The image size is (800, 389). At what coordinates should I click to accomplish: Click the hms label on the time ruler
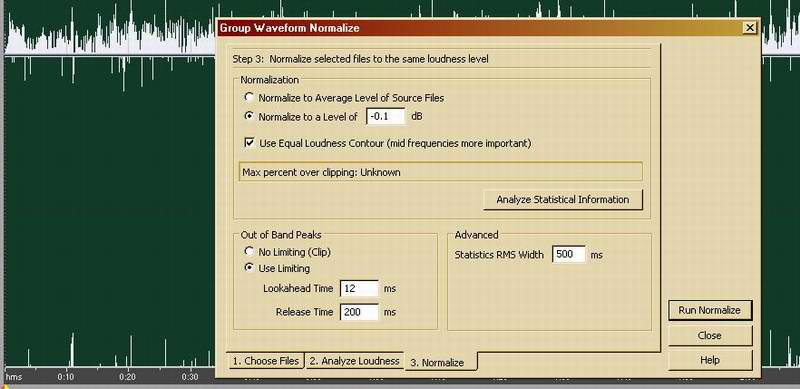[14, 377]
